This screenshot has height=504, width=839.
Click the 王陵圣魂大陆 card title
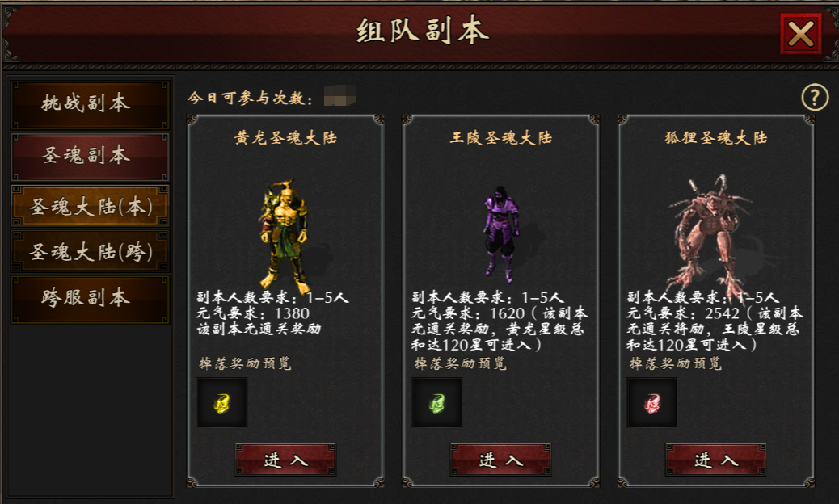pos(501,138)
